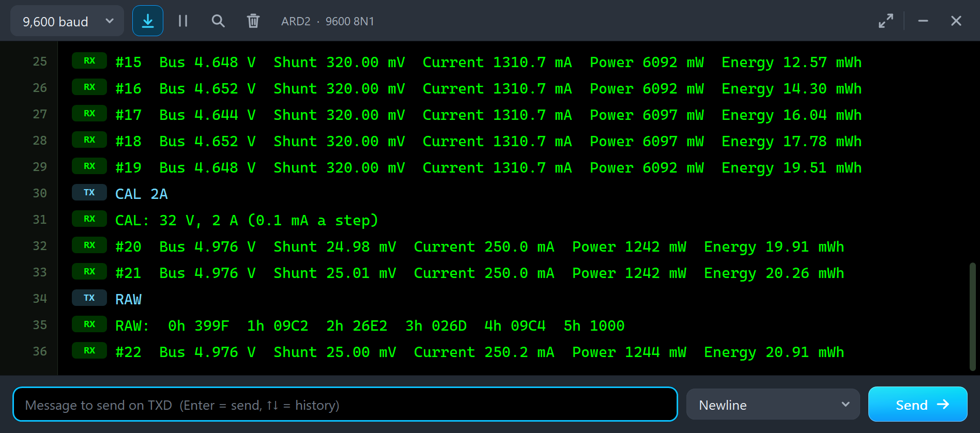Select the 'RAW' transmitted command text
Image resolution: width=980 pixels, height=433 pixels.
pos(128,299)
